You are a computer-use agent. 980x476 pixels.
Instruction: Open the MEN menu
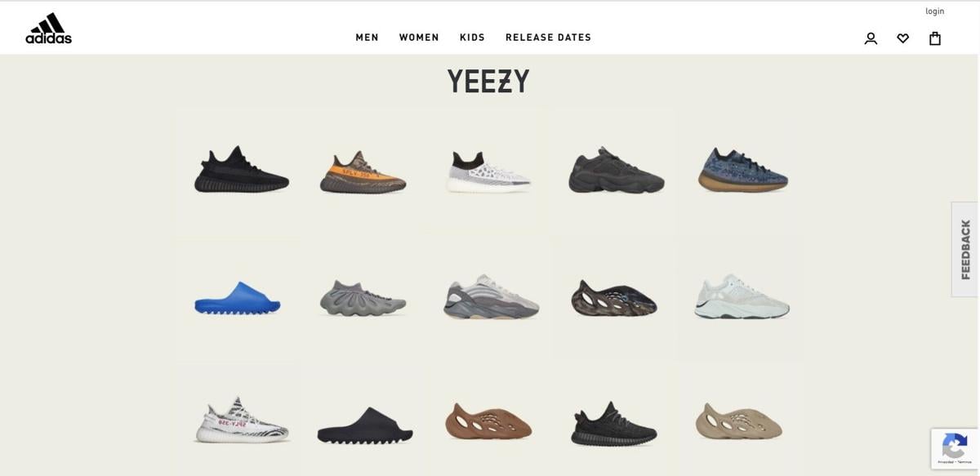[x=367, y=38]
